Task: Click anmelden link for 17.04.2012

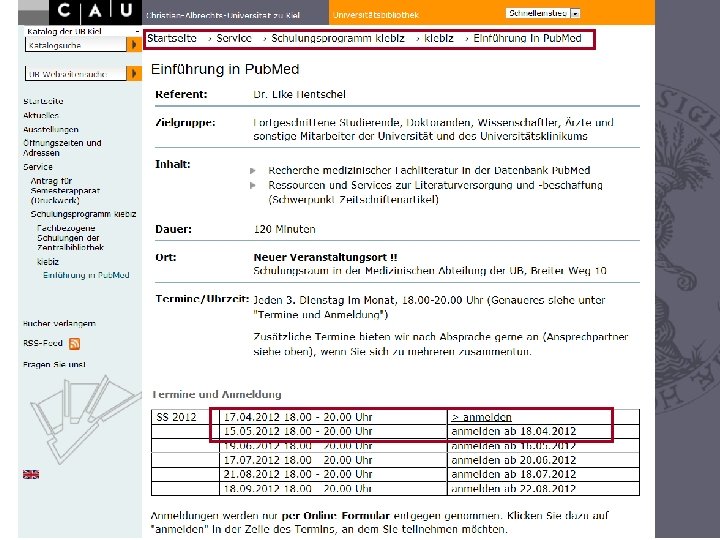Action: point(481,417)
